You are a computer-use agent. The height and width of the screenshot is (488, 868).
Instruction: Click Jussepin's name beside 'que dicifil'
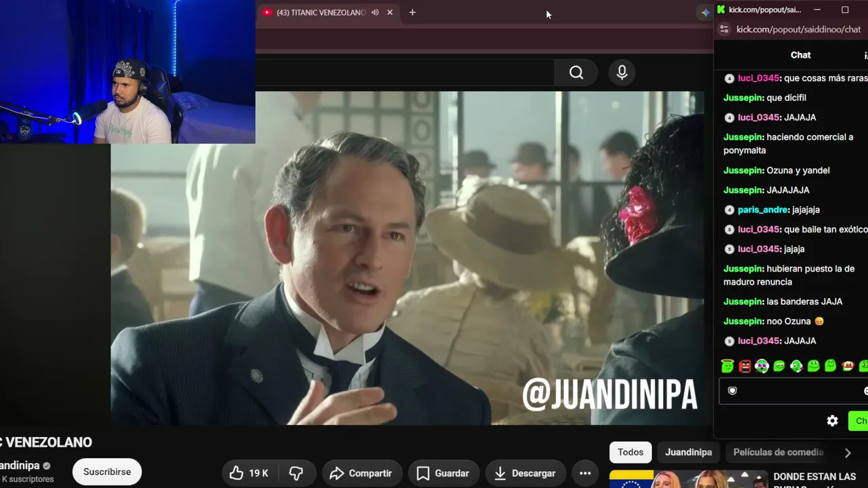point(744,98)
